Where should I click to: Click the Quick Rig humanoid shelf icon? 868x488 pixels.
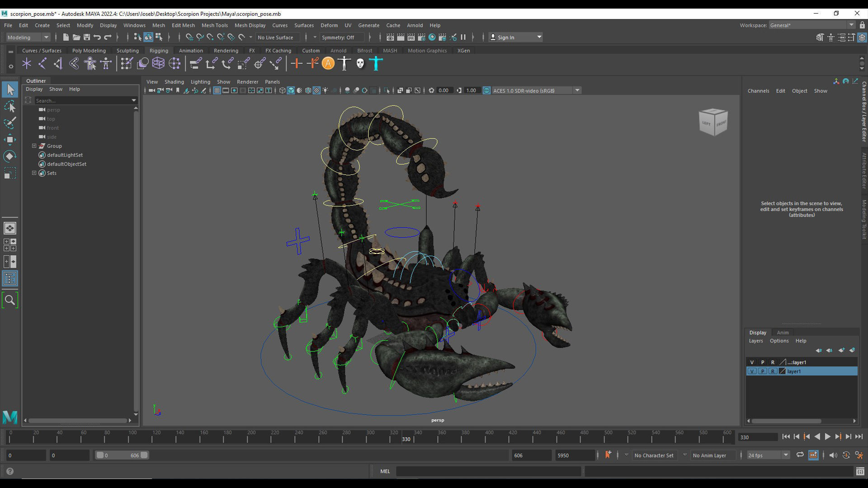pyautogui.click(x=90, y=63)
